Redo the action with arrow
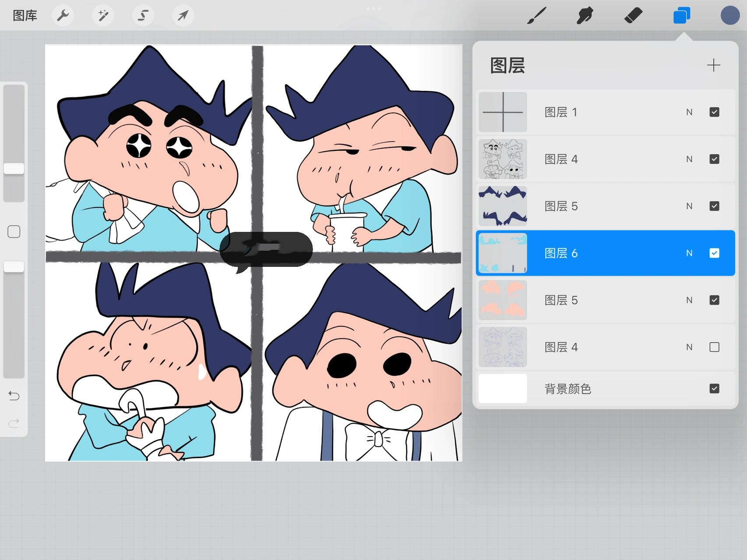 [14, 423]
